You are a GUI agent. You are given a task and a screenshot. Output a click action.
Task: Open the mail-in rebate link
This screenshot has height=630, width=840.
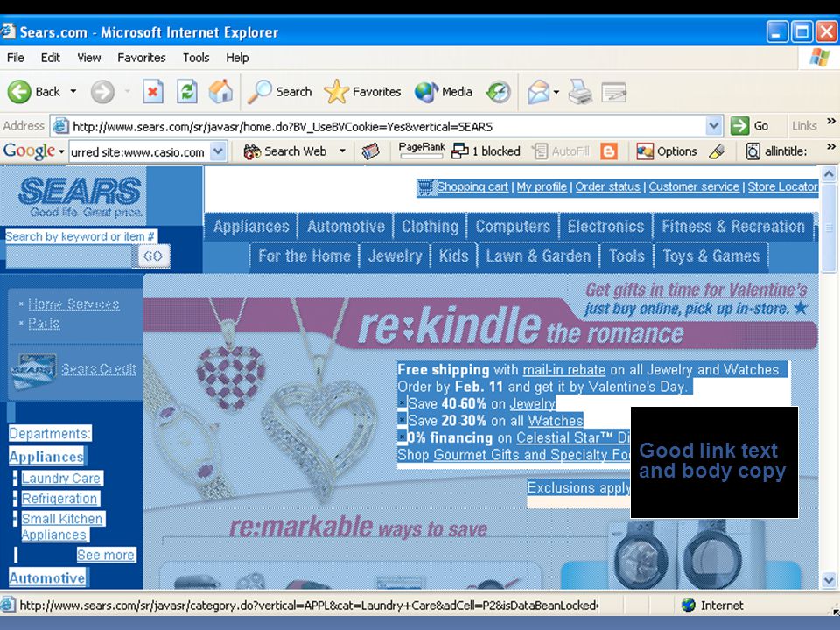click(x=564, y=369)
